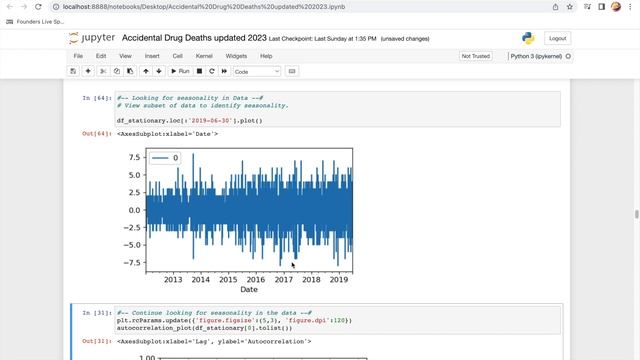Click the time series plot image
The width and height of the screenshot is (640, 360).
pyautogui.click(x=239, y=220)
